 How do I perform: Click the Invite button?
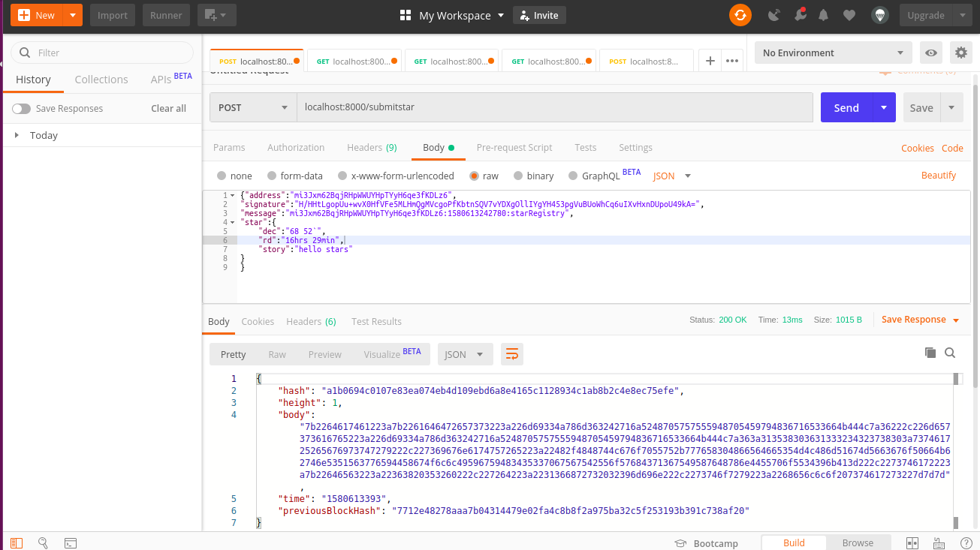[539, 15]
